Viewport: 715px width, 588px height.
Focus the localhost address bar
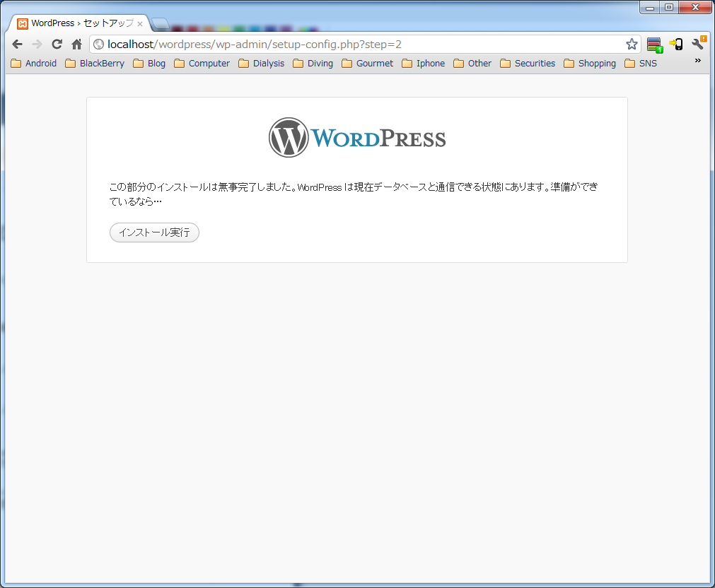365,45
